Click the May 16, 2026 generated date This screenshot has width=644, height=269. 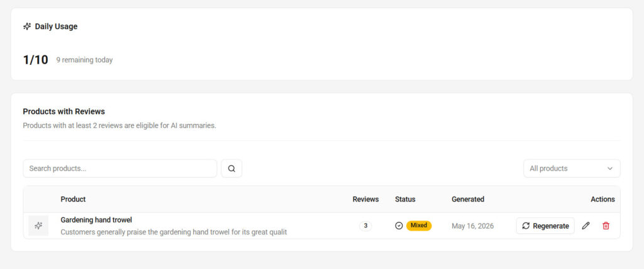pyautogui.click(x=473, y=226)
